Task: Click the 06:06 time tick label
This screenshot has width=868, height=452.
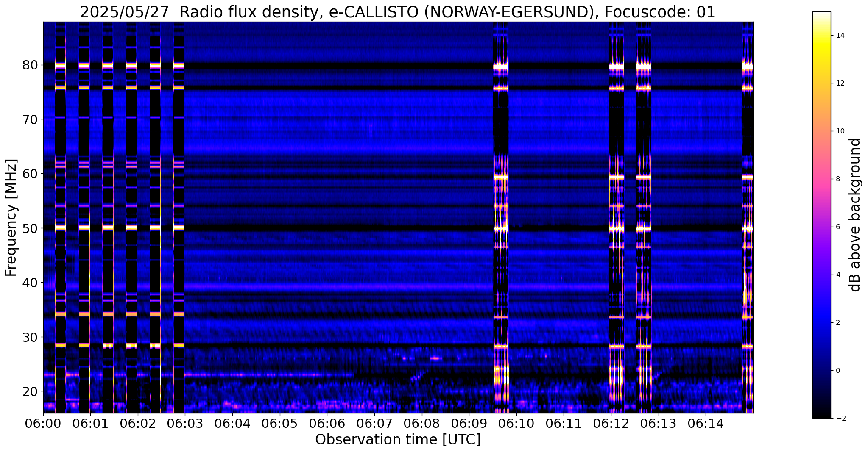Action: pos(327,424)
